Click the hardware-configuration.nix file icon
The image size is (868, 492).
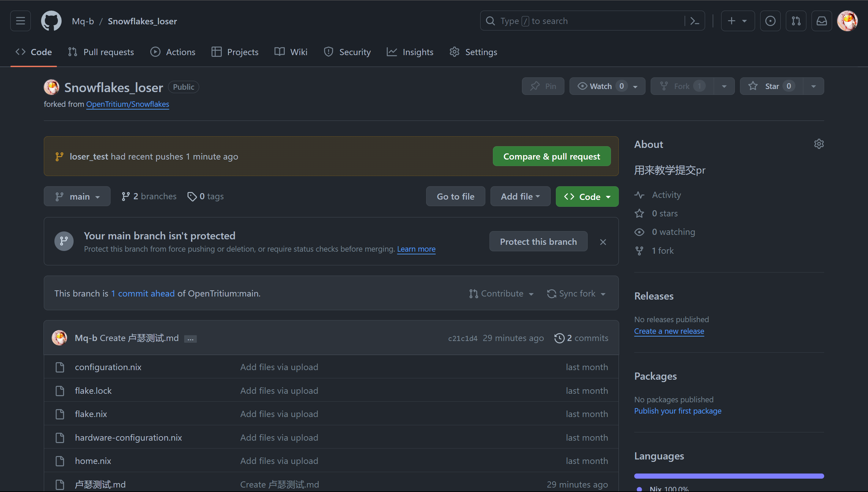60,438
